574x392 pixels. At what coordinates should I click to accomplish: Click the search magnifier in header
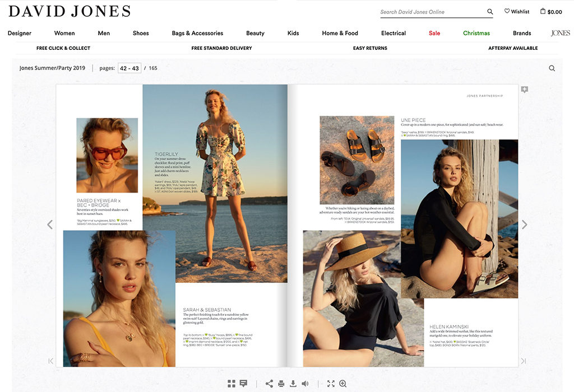point(490,12)
